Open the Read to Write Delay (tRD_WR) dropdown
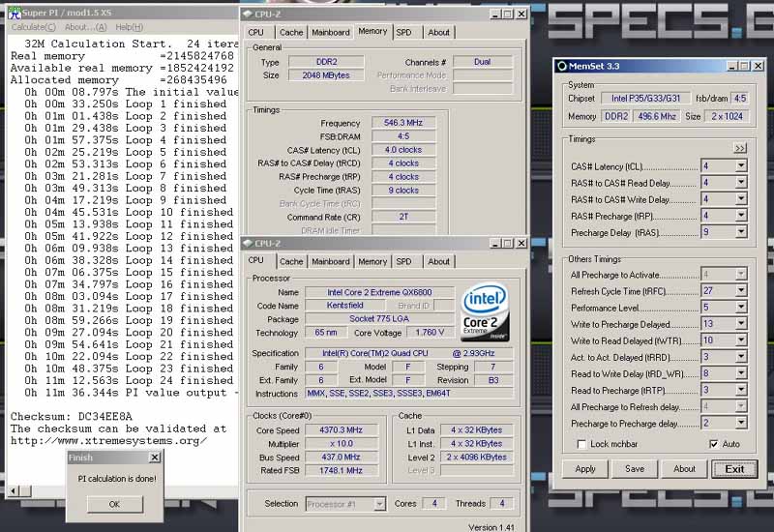 coord(741,373)
